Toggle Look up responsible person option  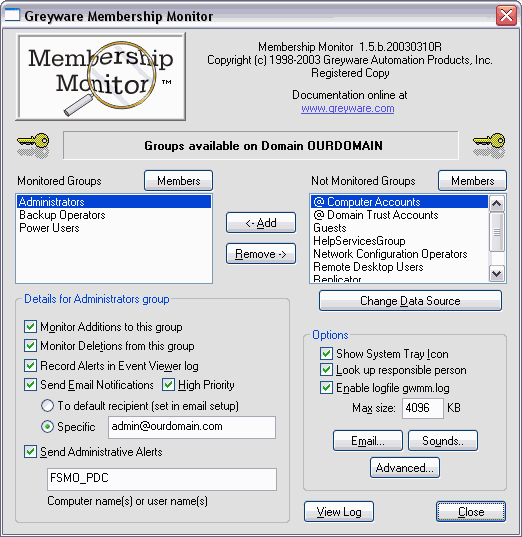click(326, 370)
